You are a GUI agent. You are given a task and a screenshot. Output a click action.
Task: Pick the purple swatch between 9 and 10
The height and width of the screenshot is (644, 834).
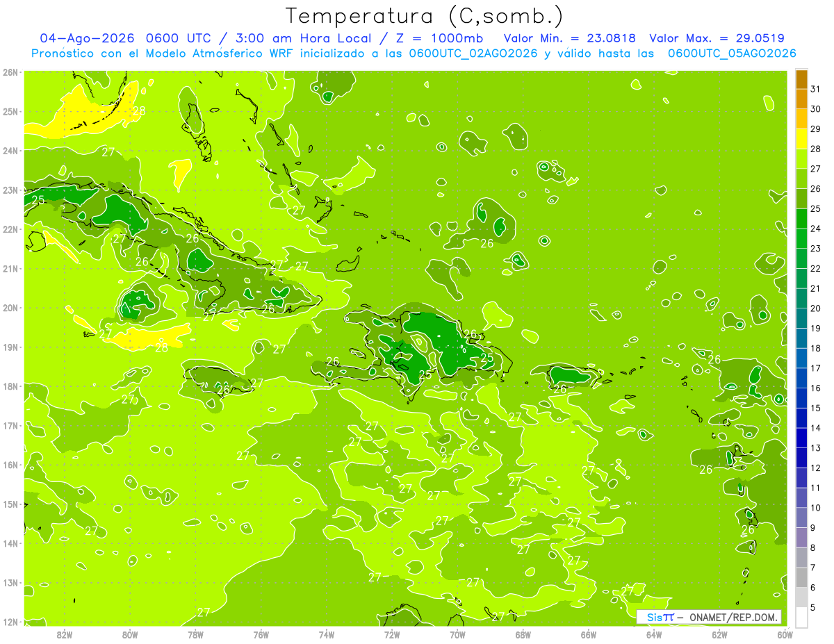pyautogui.click(x=801, y=518)
